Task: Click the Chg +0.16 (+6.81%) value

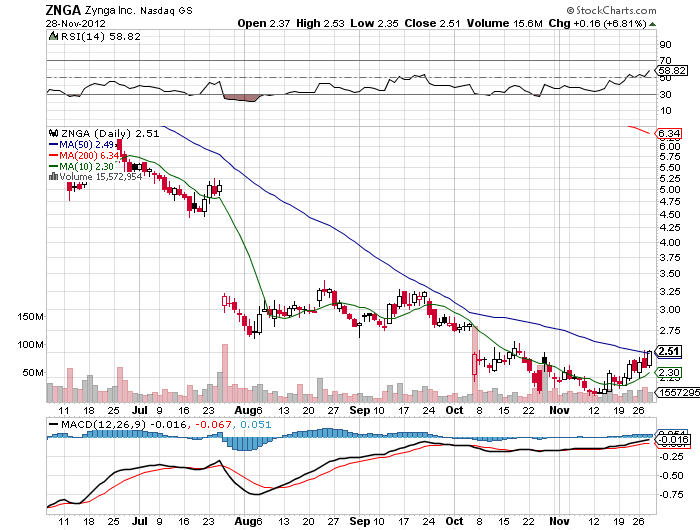Action: [597, 23]
